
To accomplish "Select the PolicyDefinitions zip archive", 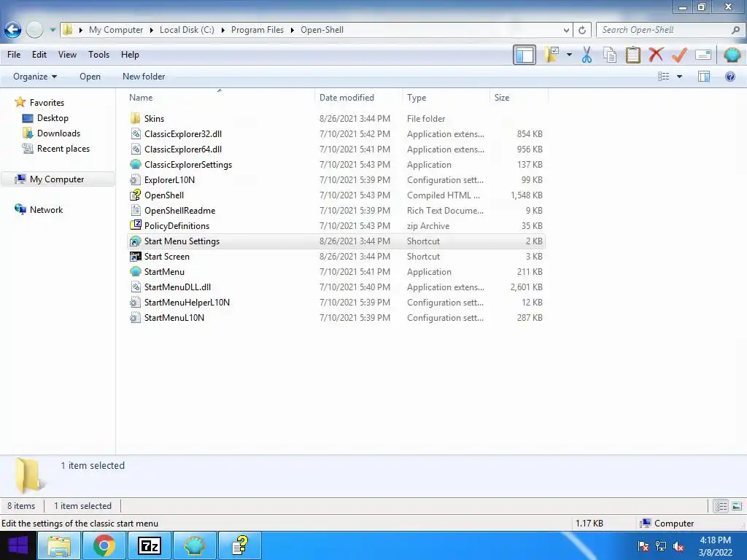I will pos(336,226).
